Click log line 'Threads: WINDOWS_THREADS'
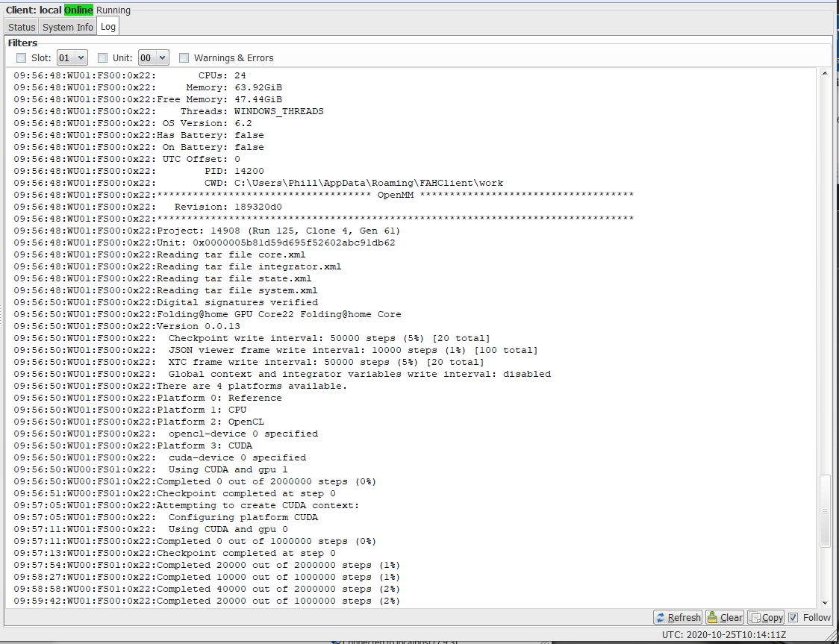Viewport: 839px width, 644px height. [x=169, y=111]
